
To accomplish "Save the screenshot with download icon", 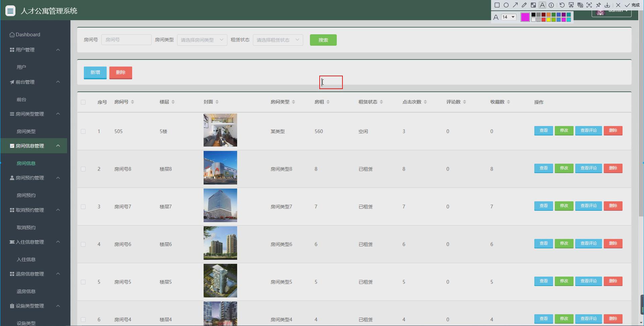I will click(607, 5).
